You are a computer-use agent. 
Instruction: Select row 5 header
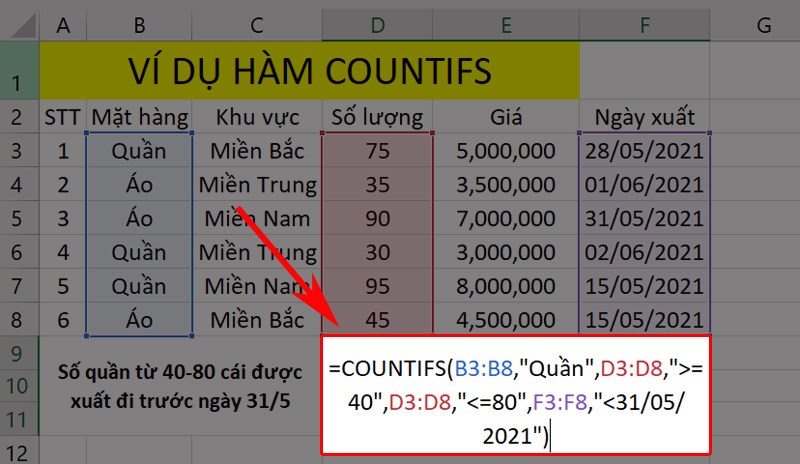(19, 218)
